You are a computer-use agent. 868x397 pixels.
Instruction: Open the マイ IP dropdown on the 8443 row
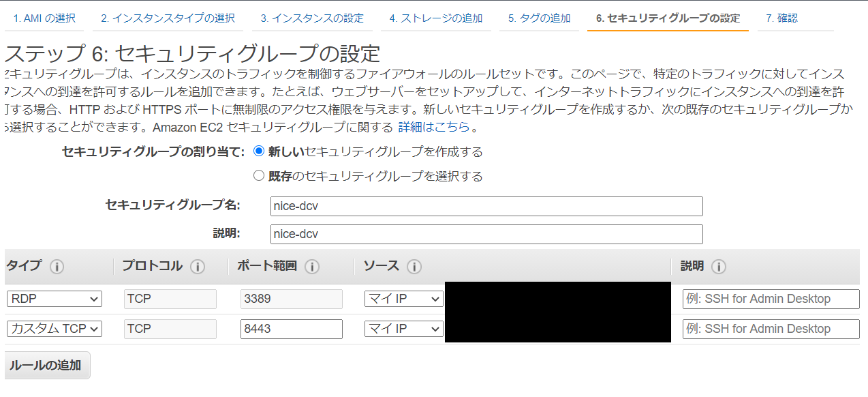tap(403, 328)
